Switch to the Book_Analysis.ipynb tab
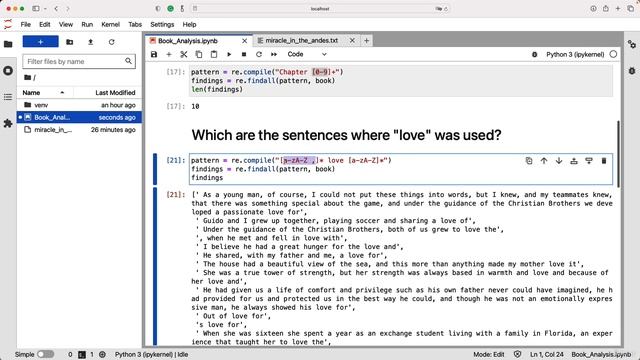Viewport: 640px width, 360px height. pos(199,40)
